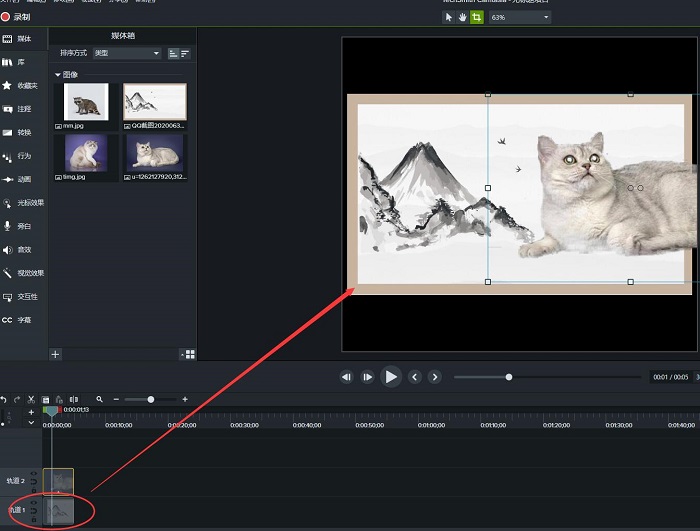This screenshot has width=700, height=531.
Task: Set media bin sort to descending
Action: point(185,54)
